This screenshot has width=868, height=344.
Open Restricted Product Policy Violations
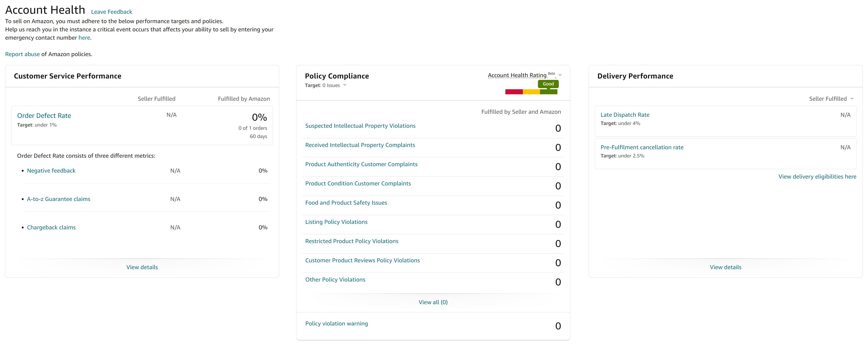pyautogui.click(x=351, y=241)
